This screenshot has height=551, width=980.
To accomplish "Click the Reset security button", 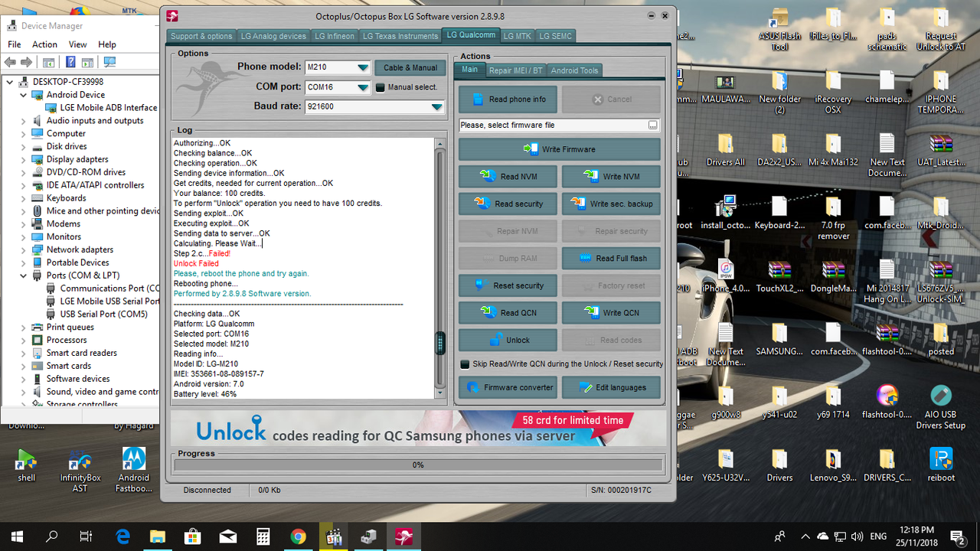I will coord(509,285).
